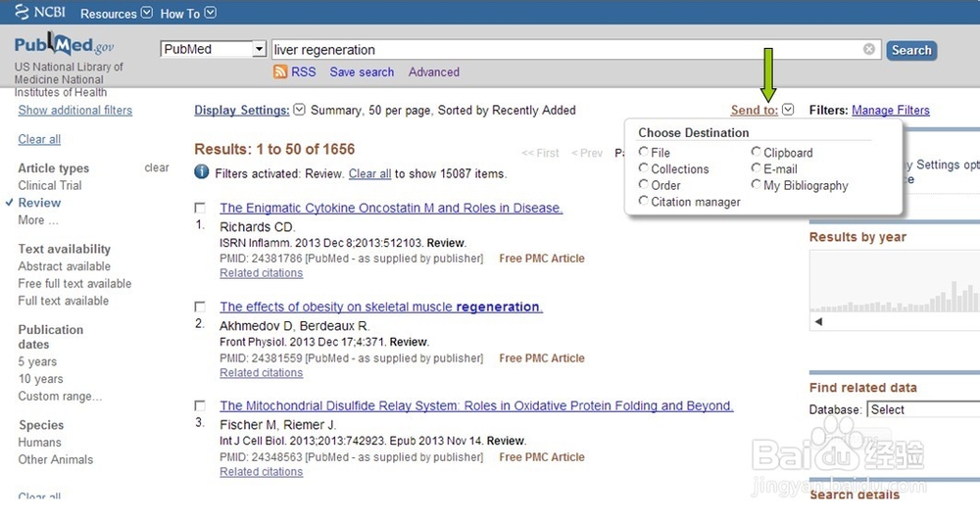Select the Clinical Trial filter

50,185
